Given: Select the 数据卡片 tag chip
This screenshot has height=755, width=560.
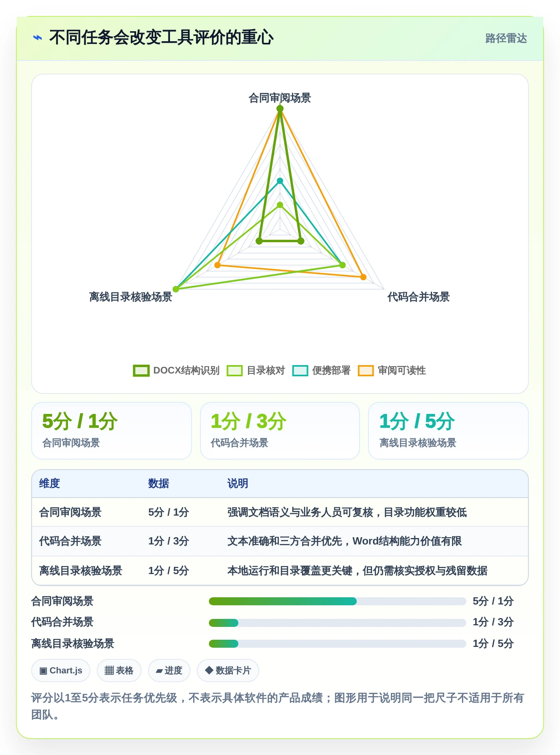Looking at the screenshot, I should point(228,671).
